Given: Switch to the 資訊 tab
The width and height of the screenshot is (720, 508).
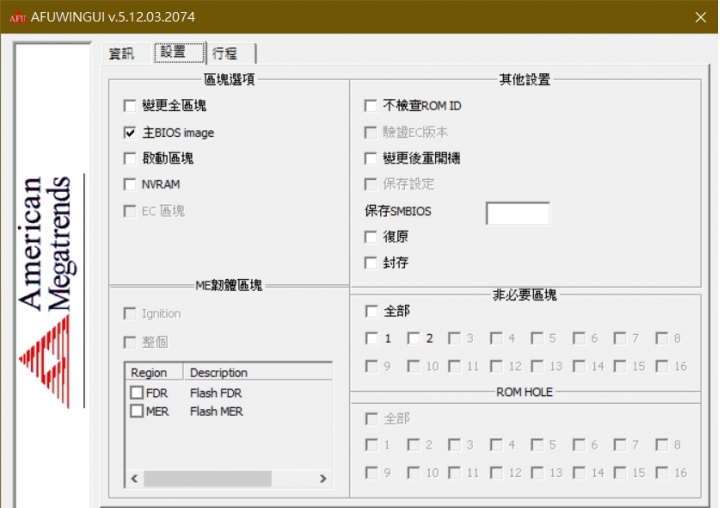Looking at the screenshot, I should 121,54.
